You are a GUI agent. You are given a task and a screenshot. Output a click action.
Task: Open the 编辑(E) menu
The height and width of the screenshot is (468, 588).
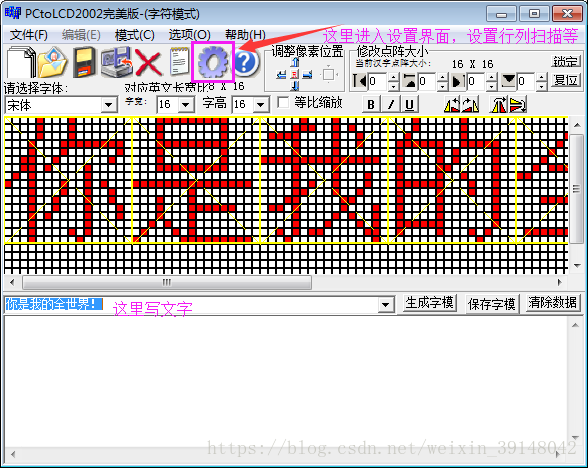coord(81,35)
